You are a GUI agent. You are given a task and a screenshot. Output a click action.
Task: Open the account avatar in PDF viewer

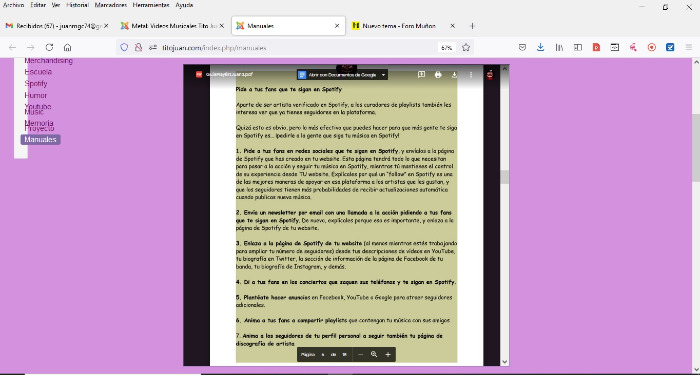[x=490, y=75]
